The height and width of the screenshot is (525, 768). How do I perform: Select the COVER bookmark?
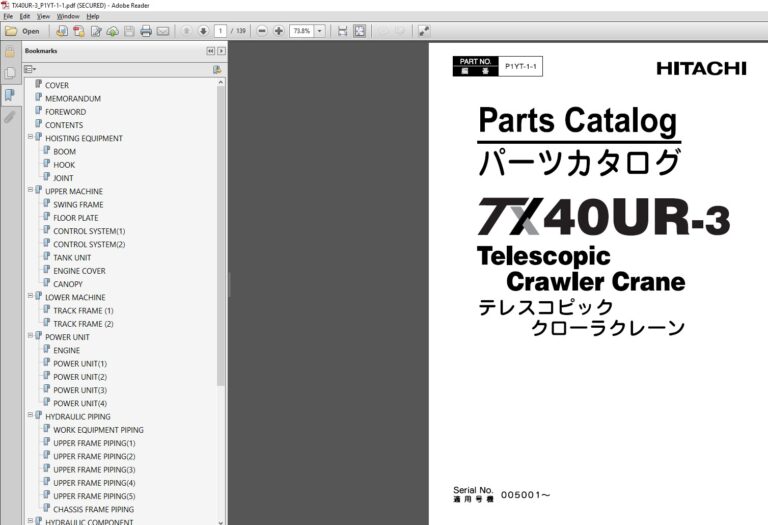[57, 85]
